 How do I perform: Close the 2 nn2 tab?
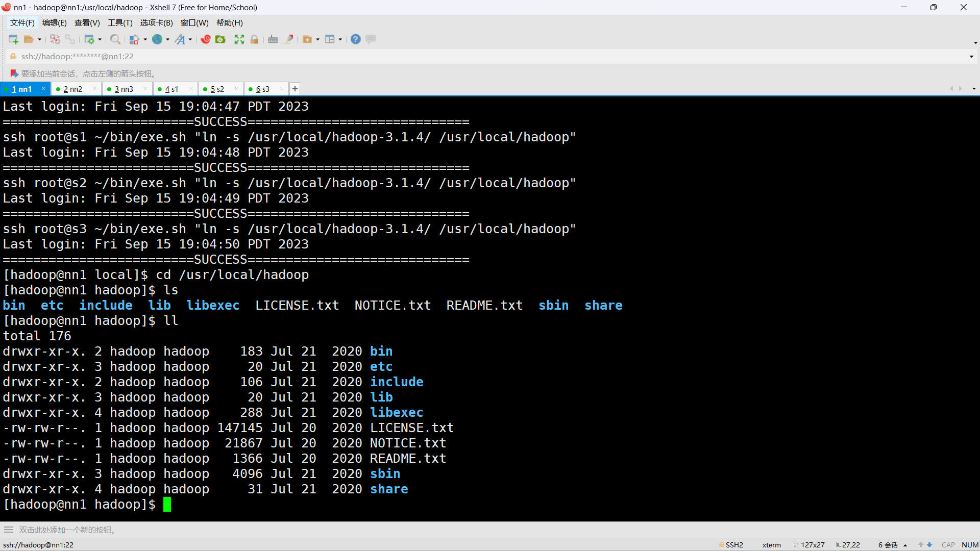(94, 89)
